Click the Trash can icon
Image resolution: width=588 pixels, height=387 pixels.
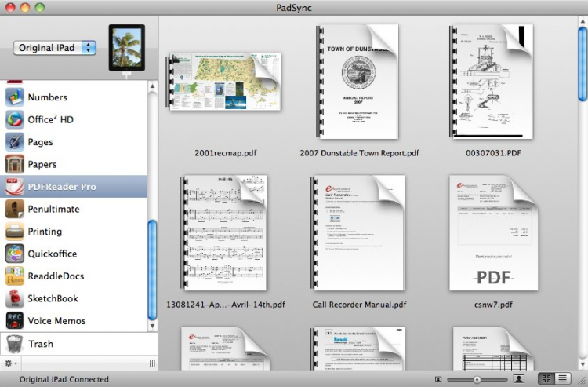pyautogui.click(x=14, y=344)
